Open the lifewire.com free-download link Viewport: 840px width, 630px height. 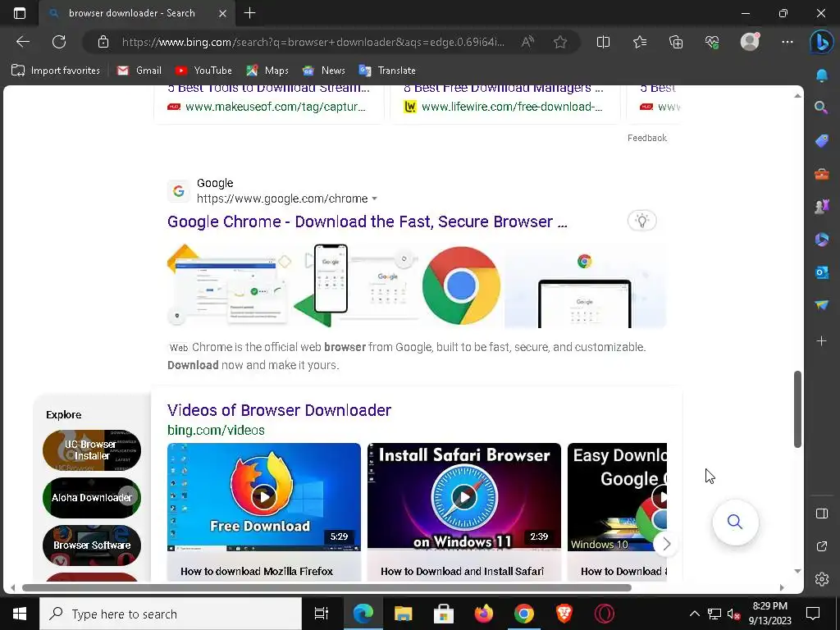click(x=512, y=107)
